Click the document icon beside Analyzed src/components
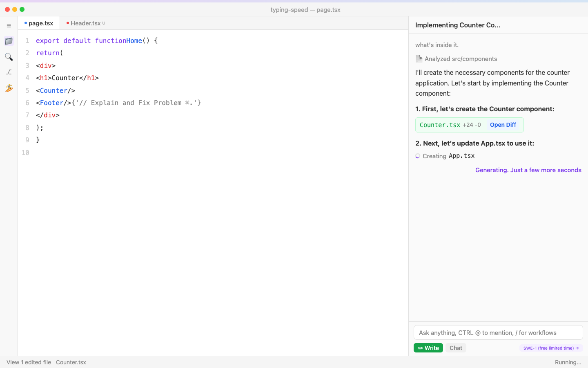 click(419, 59)
